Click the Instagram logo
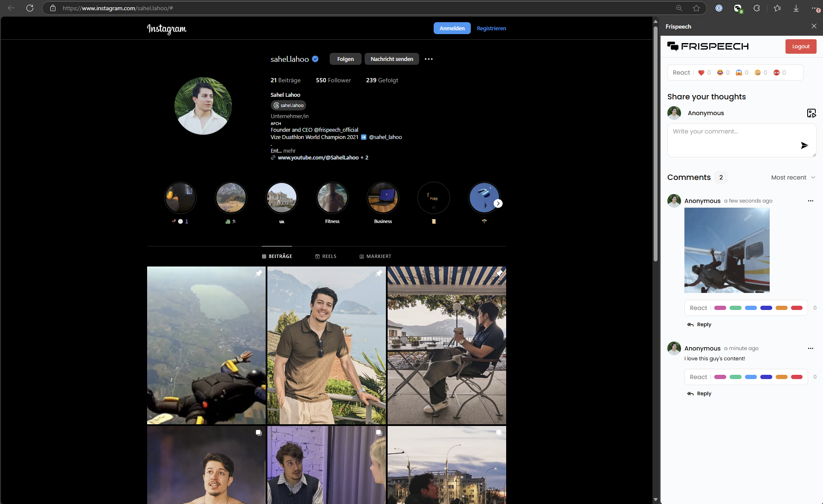This screenshot has width=823, height=504. coord(167,29)
